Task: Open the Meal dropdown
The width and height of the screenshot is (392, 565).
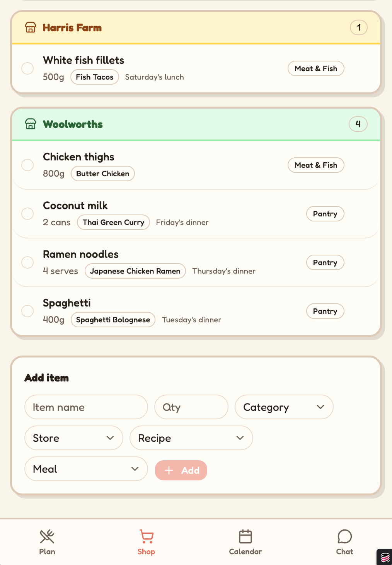Action: [x=86, y=469]
